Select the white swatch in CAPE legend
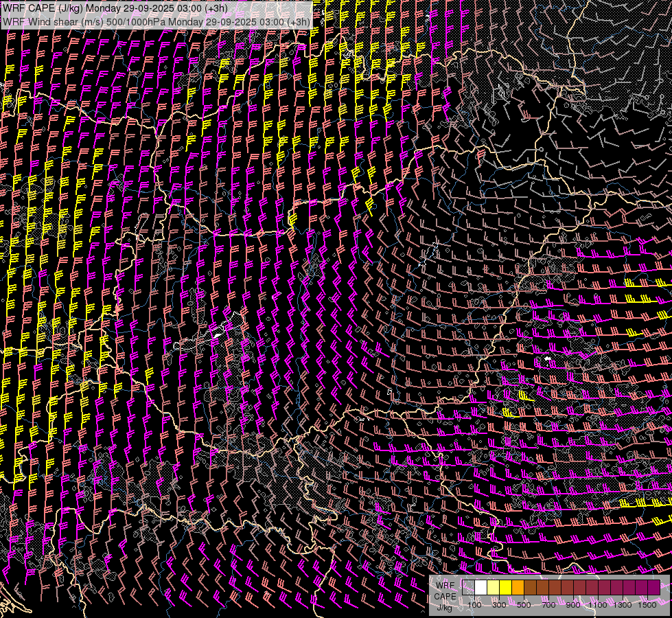Screen dimensions: 672x618 point(480,587)
